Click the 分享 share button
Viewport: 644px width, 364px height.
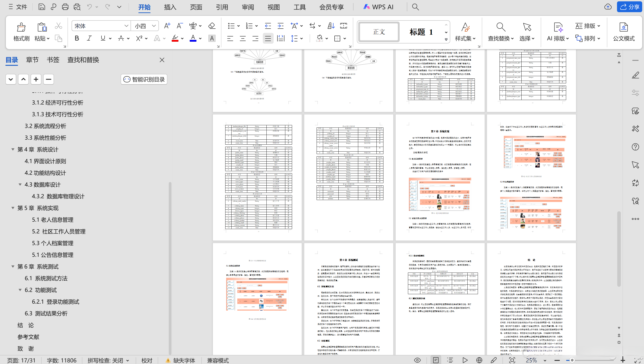[630, 7]
